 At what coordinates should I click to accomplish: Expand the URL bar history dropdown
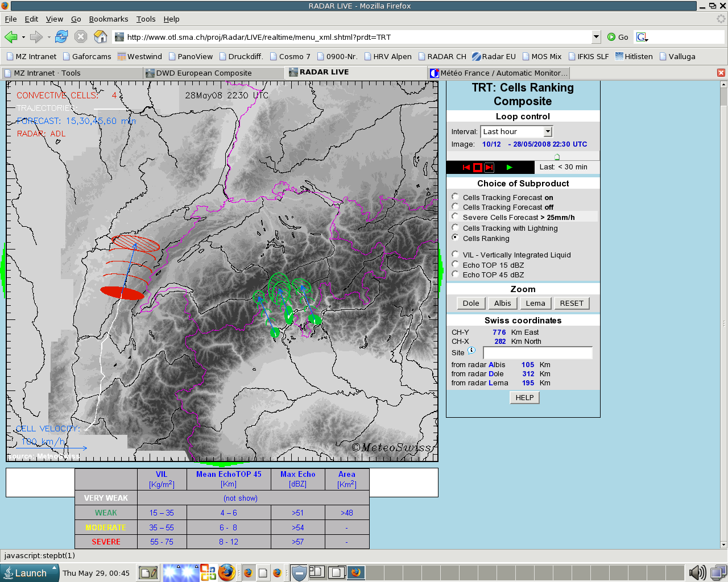tap(596, 37)
